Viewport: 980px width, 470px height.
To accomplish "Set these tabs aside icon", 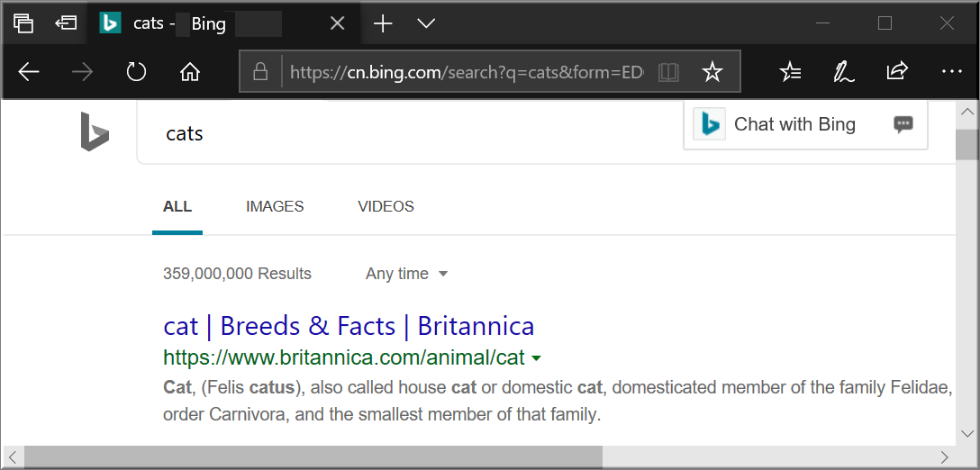I will tap(66, 23).
